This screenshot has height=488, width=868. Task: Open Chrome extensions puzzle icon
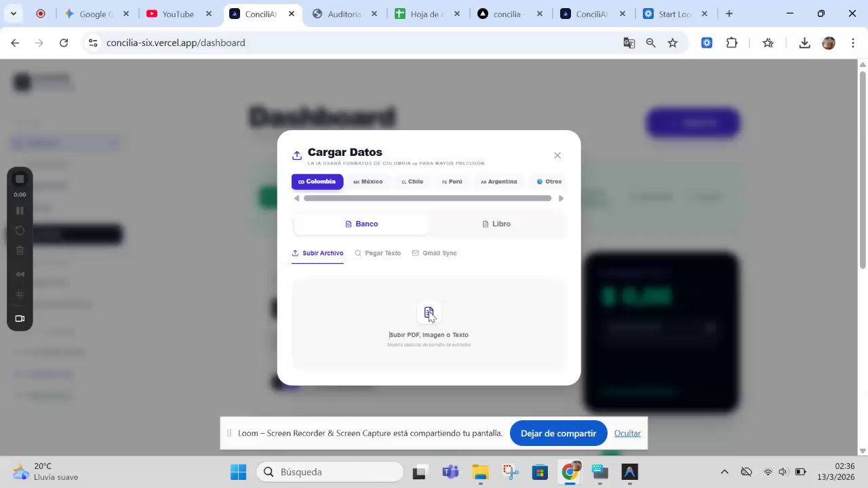(732, 43)
